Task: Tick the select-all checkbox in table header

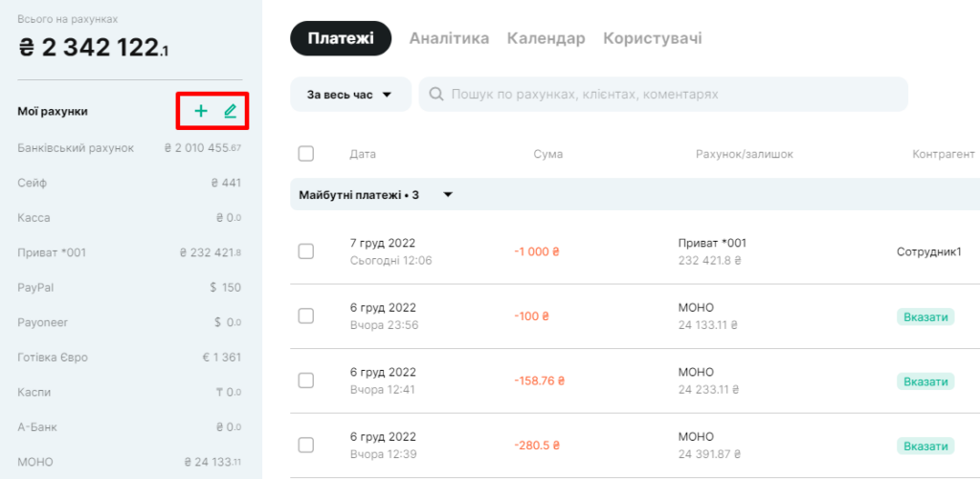Action: [x=306, y=154]
